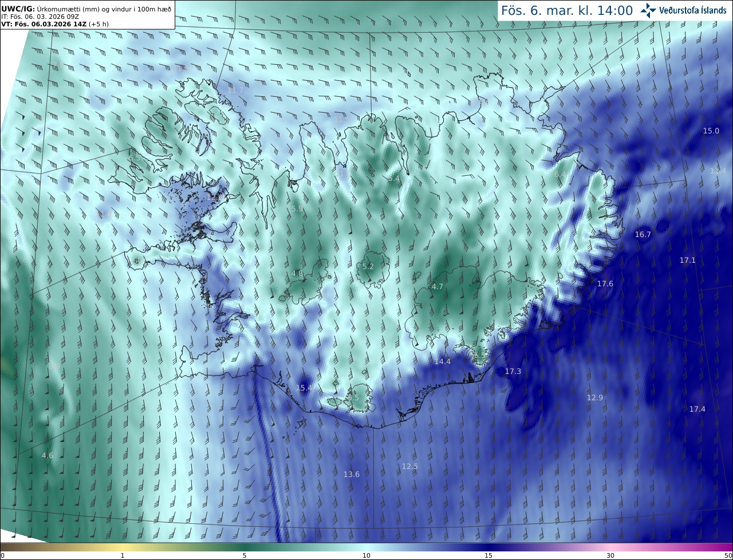733x560 pixels.
Task: Click the 4.6 value label on the map
Action: pyautogui.click(x=48, y=456)
